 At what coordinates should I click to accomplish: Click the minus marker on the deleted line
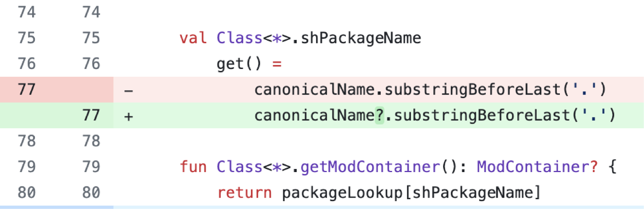(129, 91)
